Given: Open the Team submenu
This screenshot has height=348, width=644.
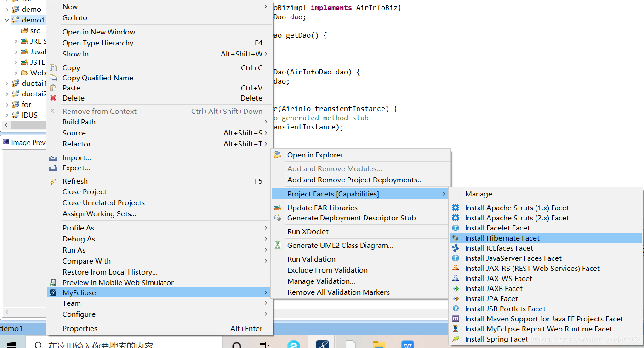Looking at the screenshot, I should (160, 303).
